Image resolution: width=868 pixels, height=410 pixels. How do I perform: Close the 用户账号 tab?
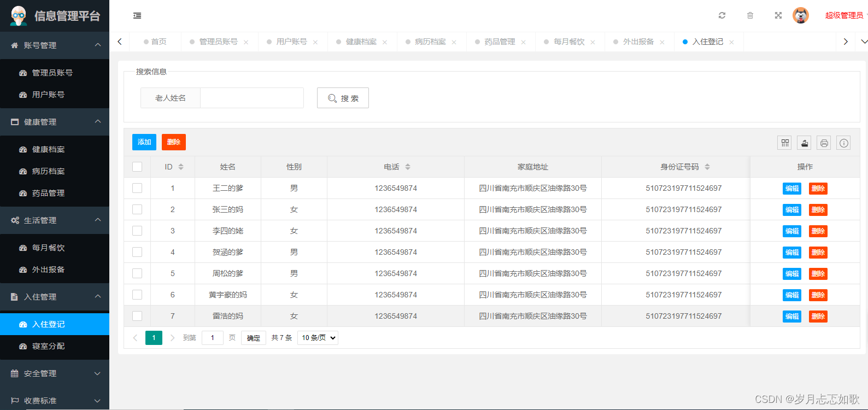coord(315,42)
